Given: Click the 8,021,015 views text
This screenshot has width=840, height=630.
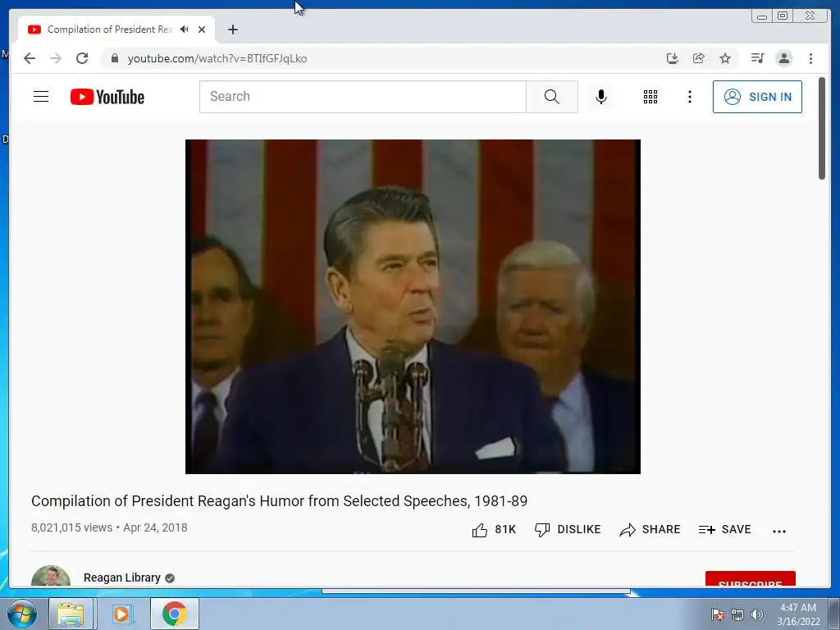Looking at the screenshot, I should pyautogui.click(x=72, y=527).
